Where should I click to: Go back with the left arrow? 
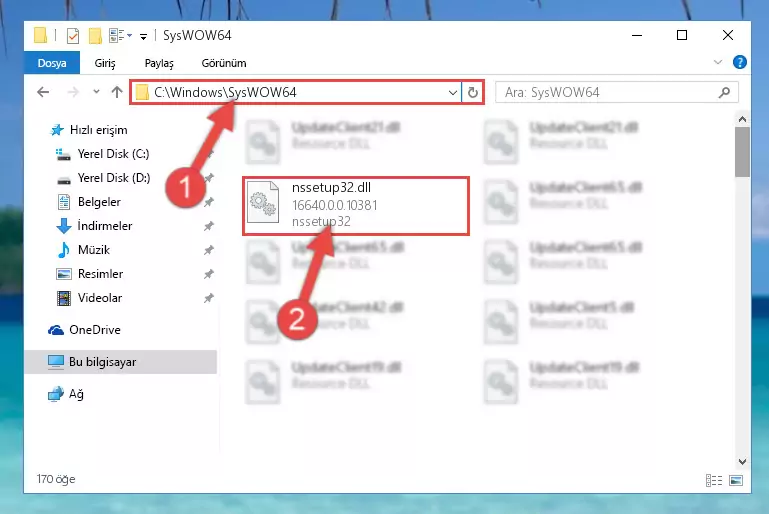click(x=43, y=92)
